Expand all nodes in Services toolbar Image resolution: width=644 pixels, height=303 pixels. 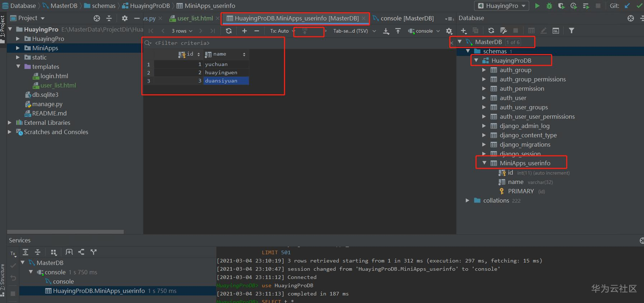pos(25,252)
